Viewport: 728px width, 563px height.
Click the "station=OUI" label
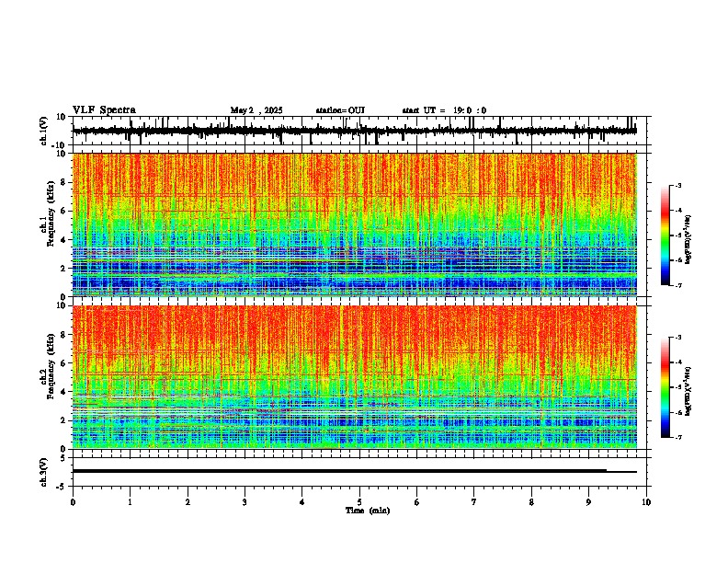click(x=340, y=110)
